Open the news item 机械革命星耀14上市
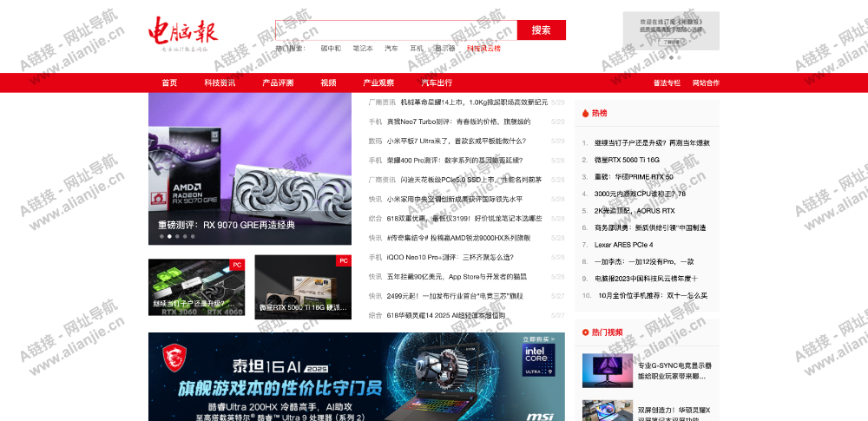Viewport: 868px width, 421px height. (x=474, y=102)
